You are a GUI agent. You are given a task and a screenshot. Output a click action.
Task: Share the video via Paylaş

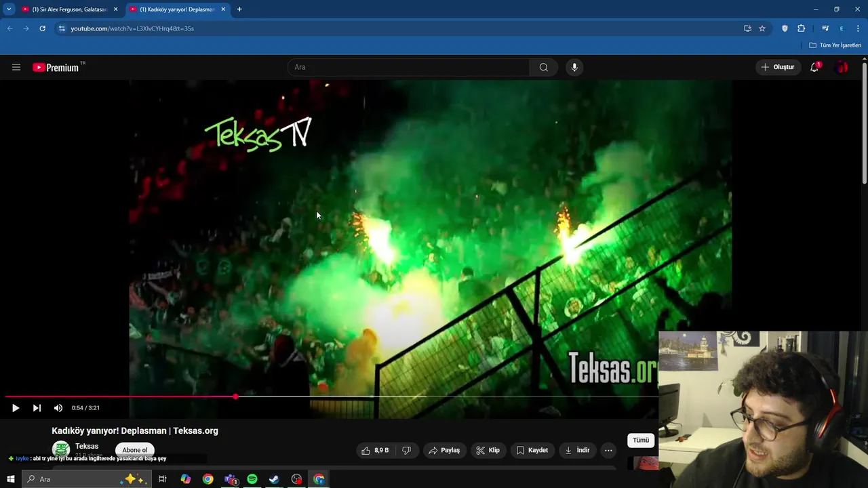[x=445, y=450]
